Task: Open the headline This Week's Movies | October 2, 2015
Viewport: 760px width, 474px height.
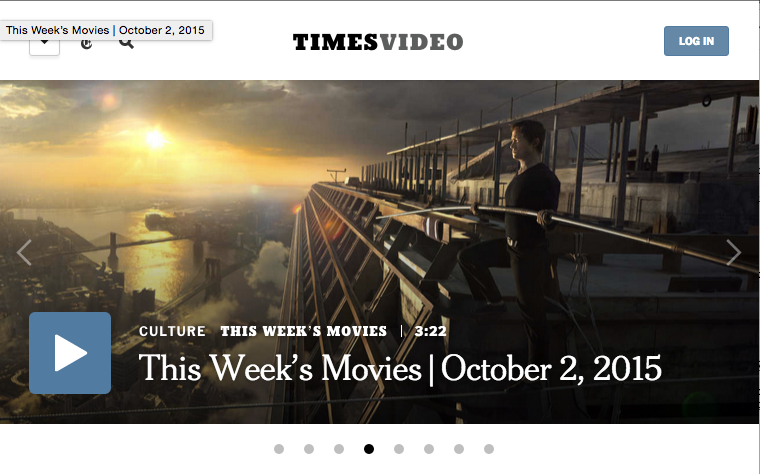Action: pos(400,369)
